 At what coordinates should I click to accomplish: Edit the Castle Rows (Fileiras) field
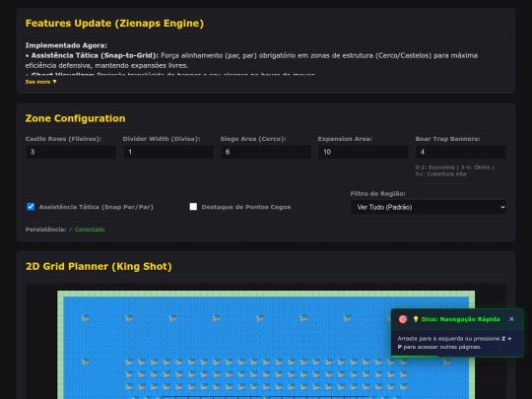click(x=71, y=152)
